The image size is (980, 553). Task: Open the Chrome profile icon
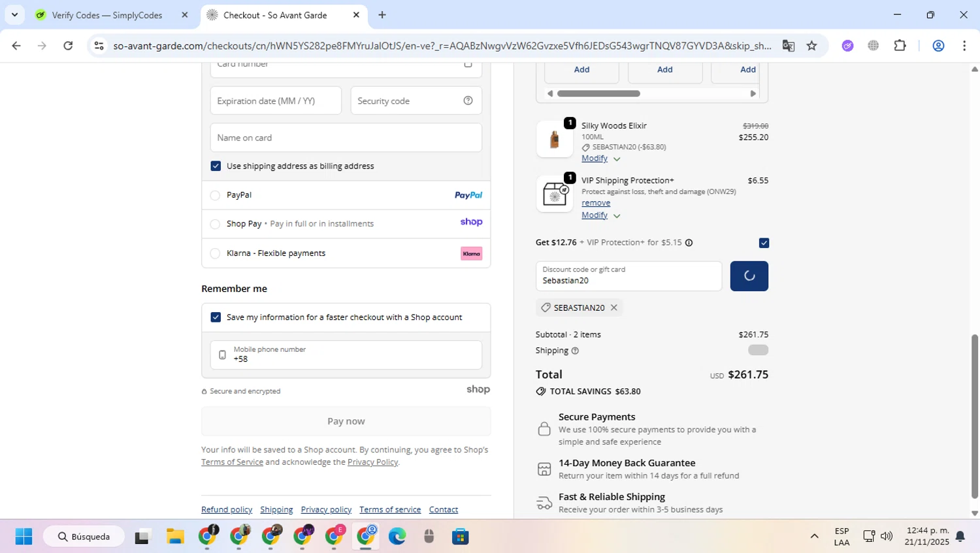pyautogui.click(x=938, y=46)
